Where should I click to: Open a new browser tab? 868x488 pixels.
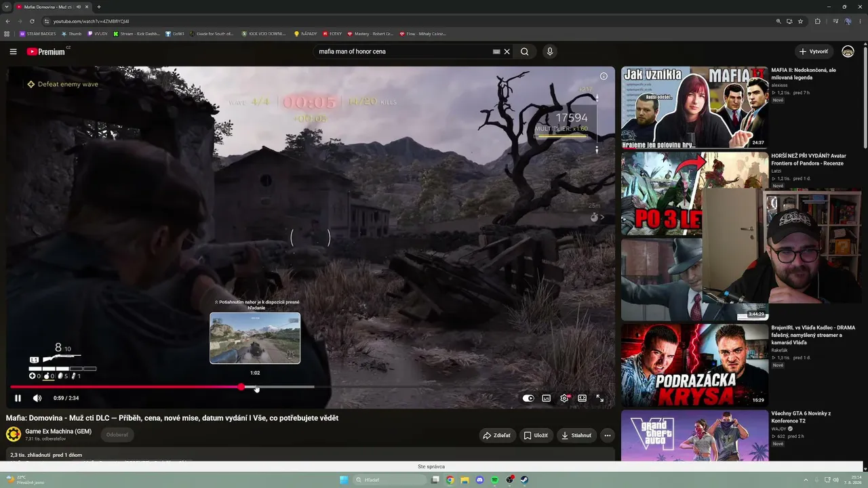(x=99, y=7)
